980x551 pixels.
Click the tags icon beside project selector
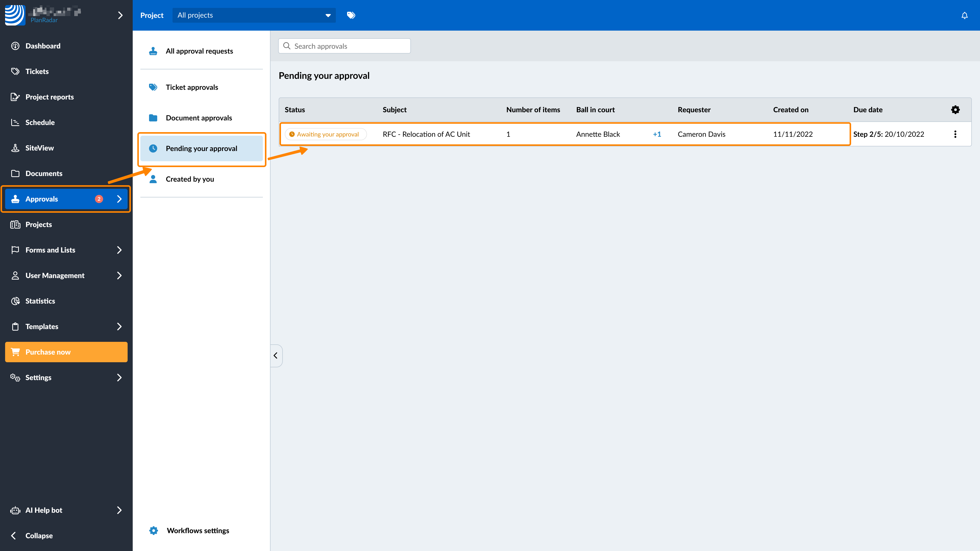351,15
